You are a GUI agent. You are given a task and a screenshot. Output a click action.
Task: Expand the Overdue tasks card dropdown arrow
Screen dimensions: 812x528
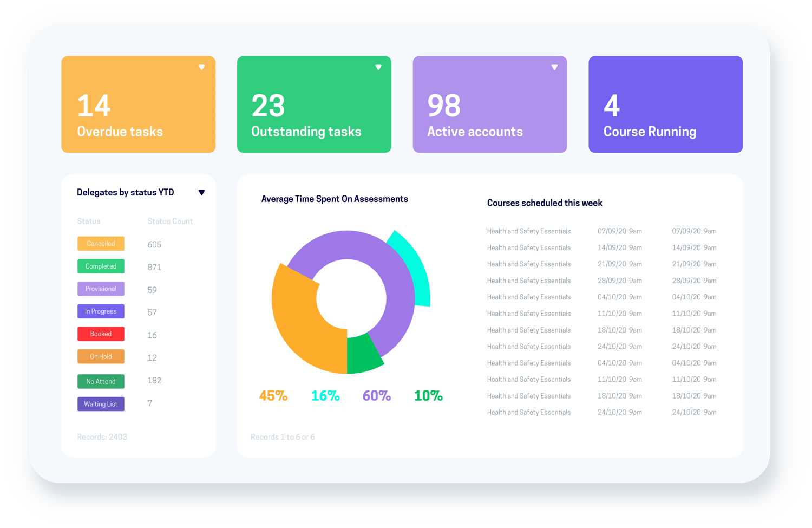[201, 68]
